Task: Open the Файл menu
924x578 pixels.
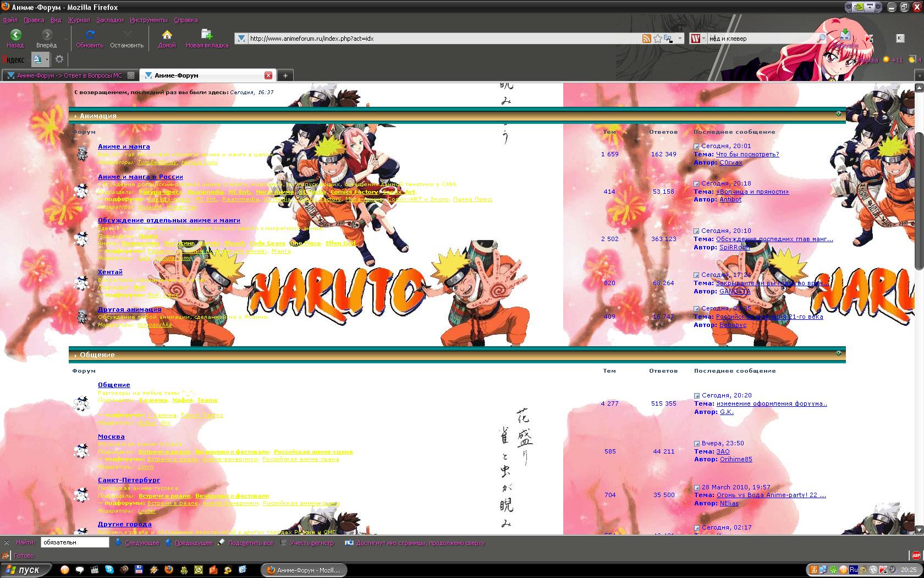Action: point(10,20)
